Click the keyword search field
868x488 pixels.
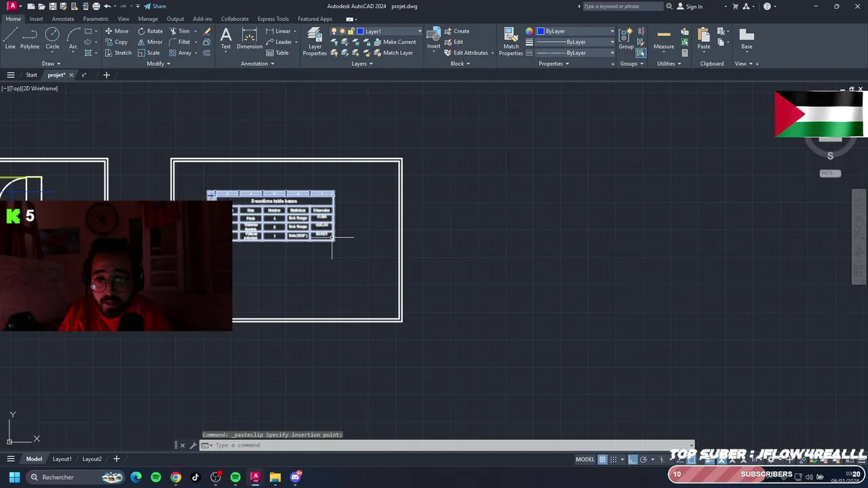click(x=623, y=6)
